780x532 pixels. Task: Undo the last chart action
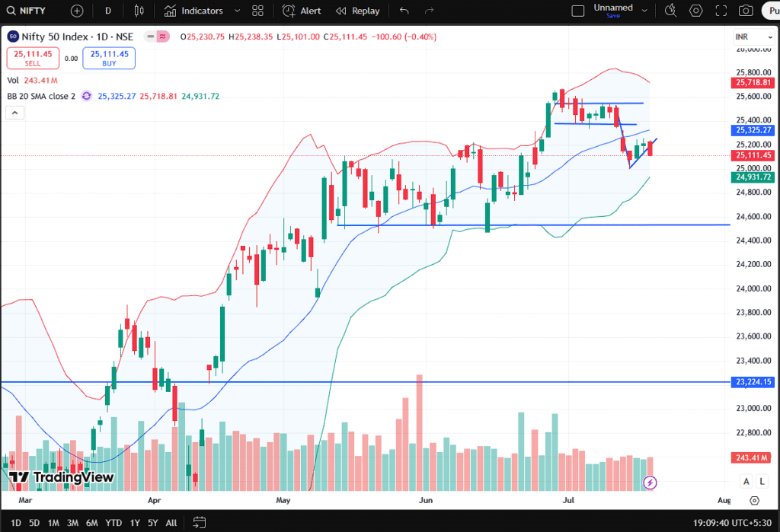tap(404, 11)
